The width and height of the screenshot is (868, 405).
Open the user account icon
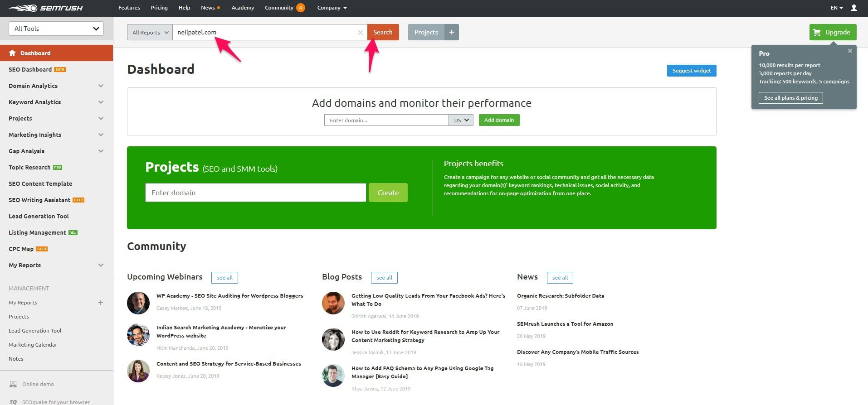[x=853, y=8]
